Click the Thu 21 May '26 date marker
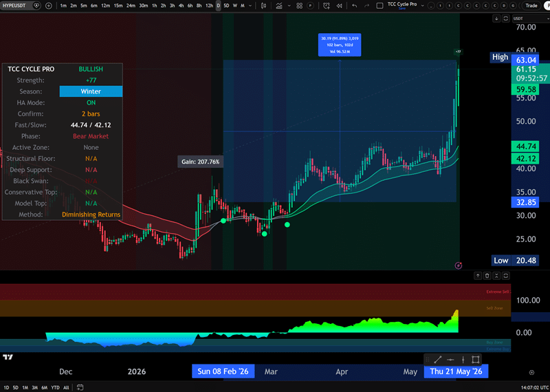The height and width of the screenshot is (392, 550). coord(456,371)
